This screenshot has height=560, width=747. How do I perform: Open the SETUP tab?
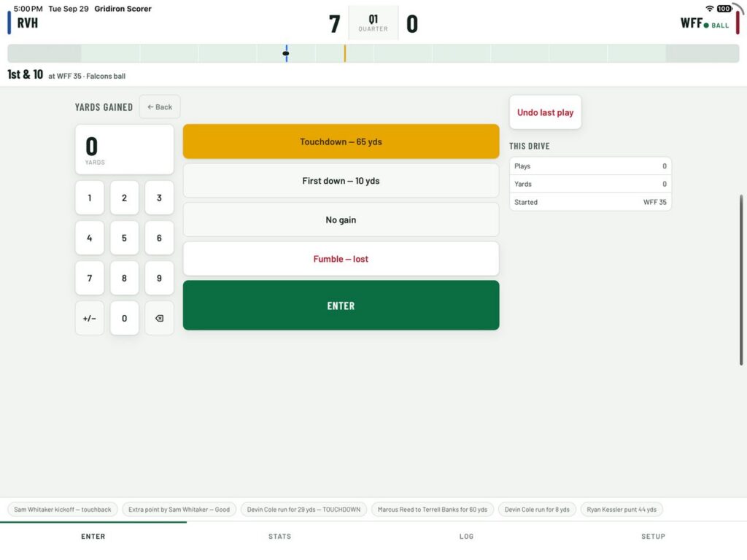coord(653,536)
